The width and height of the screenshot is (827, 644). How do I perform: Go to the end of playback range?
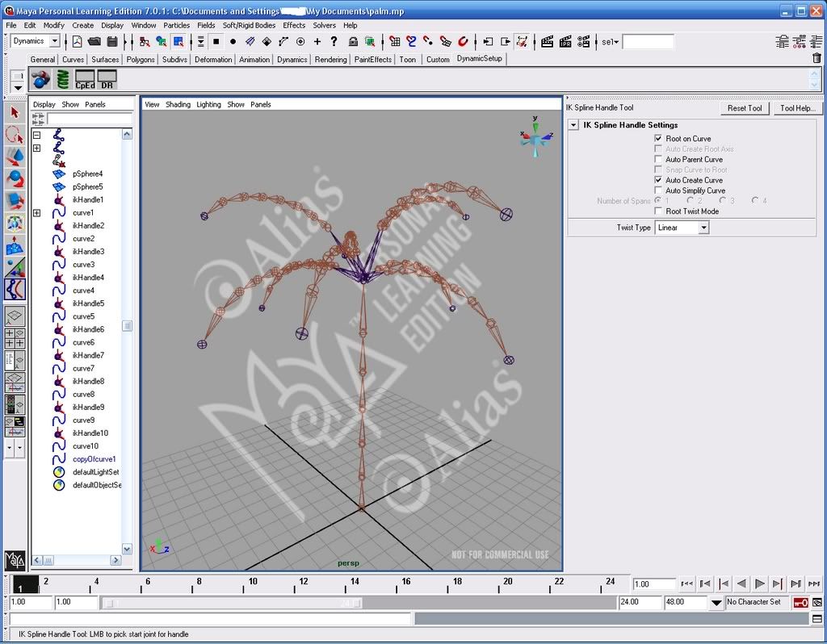[x=814, y=583]
